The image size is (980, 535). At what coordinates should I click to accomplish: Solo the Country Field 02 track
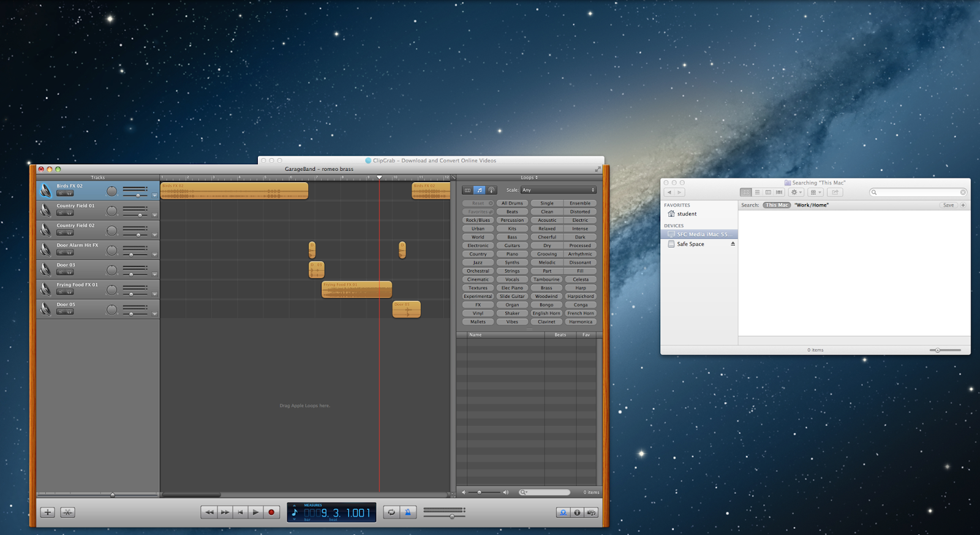tap(69, 233)
